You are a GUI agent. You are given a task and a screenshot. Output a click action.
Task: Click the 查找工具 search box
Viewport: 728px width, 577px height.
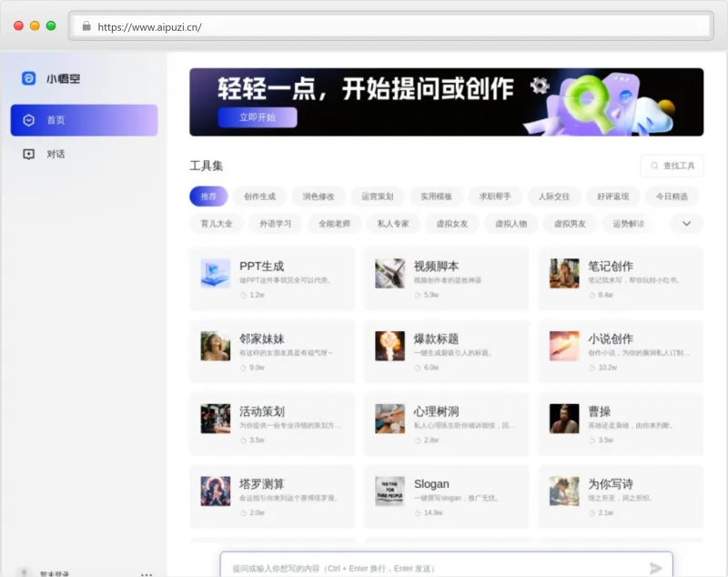[672, 166]
